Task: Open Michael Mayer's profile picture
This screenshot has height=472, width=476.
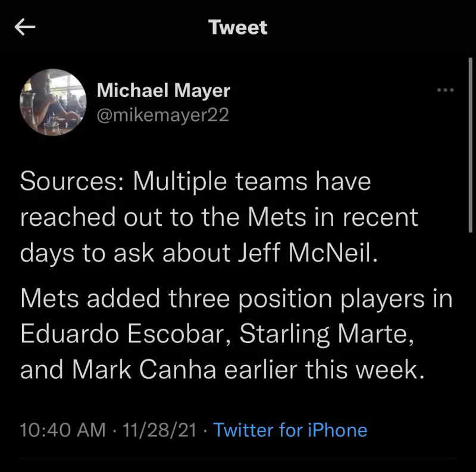Action: (53, 102)
